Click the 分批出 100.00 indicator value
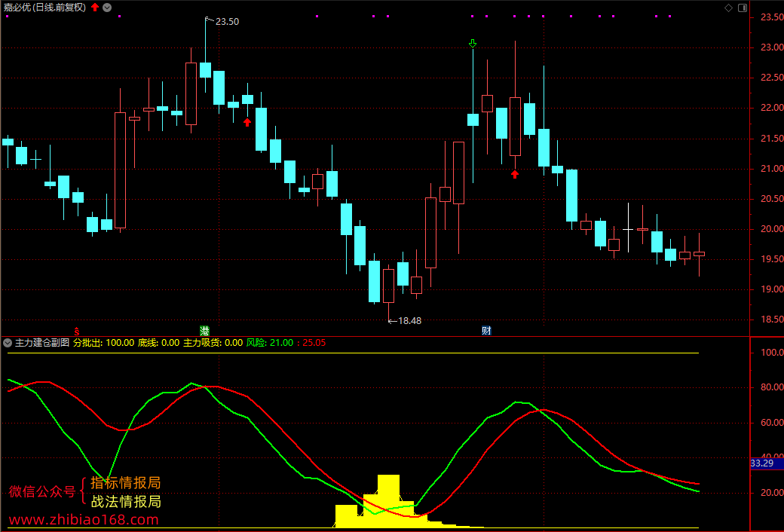784x532 pixels. click(x=104, y=343)
